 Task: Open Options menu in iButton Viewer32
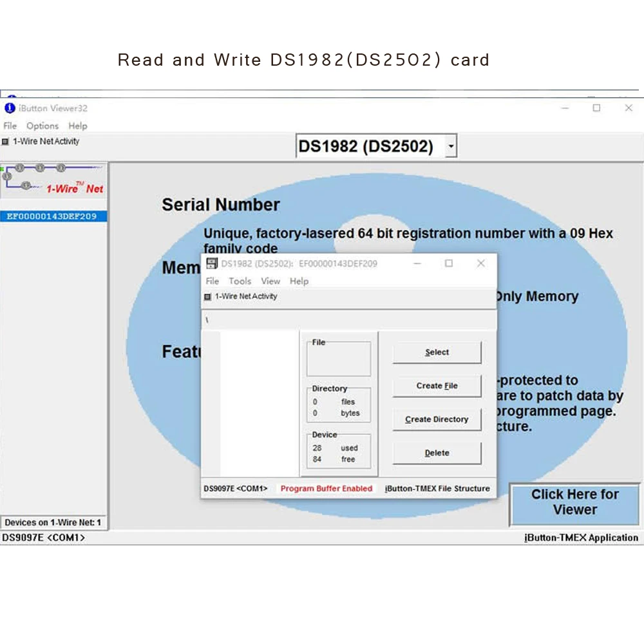tap(43, 126)
